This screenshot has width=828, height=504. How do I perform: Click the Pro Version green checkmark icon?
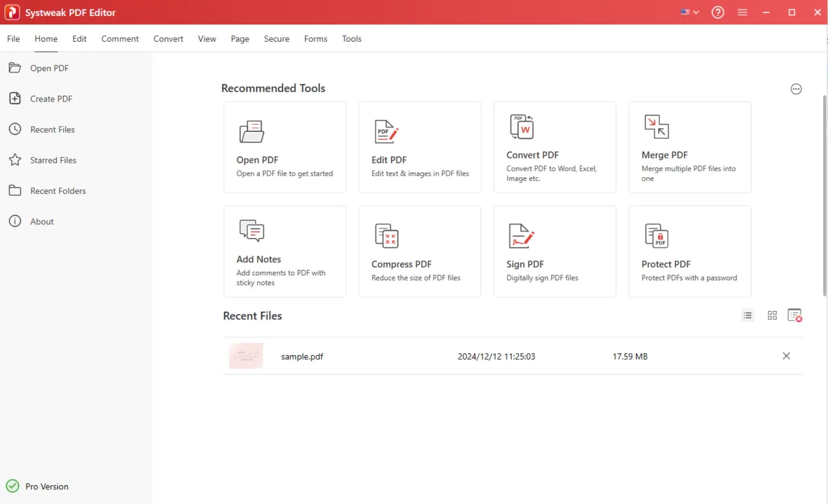tap(12, 486)
